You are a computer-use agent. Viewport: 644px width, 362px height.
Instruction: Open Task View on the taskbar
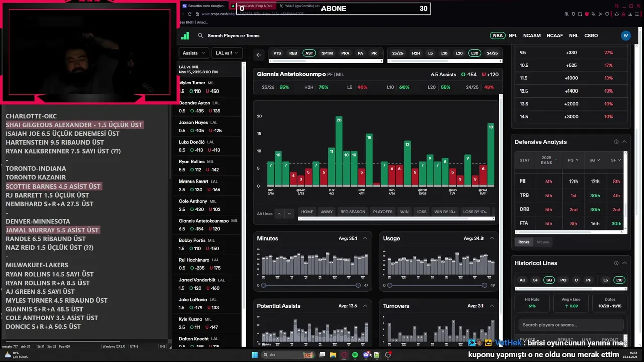(322, 355)
